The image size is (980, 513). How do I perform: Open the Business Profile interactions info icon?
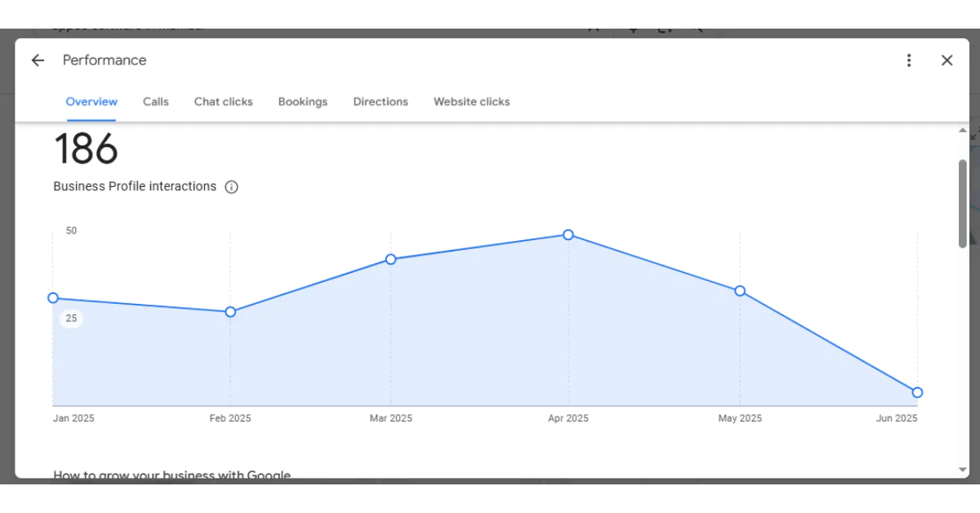pos(231,187)
